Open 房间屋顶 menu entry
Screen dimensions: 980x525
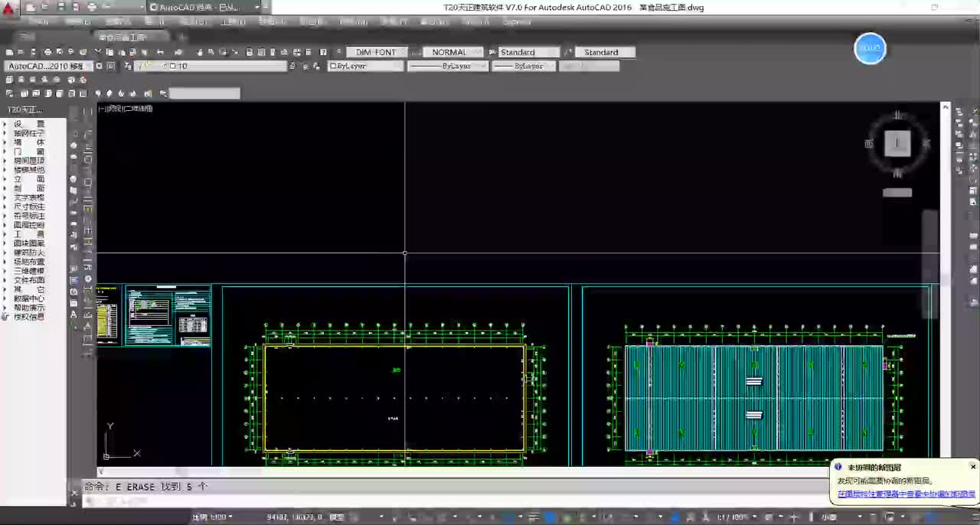point(29,161)
